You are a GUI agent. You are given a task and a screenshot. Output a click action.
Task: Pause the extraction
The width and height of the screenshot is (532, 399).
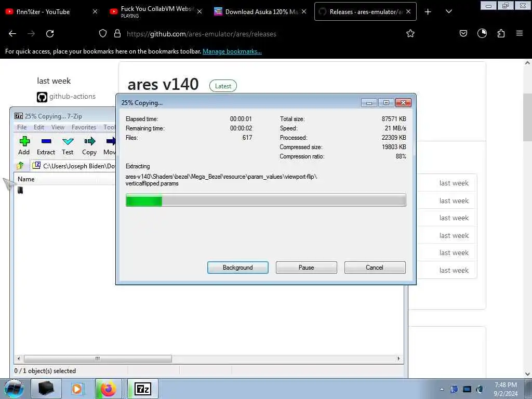click(307, 268)
